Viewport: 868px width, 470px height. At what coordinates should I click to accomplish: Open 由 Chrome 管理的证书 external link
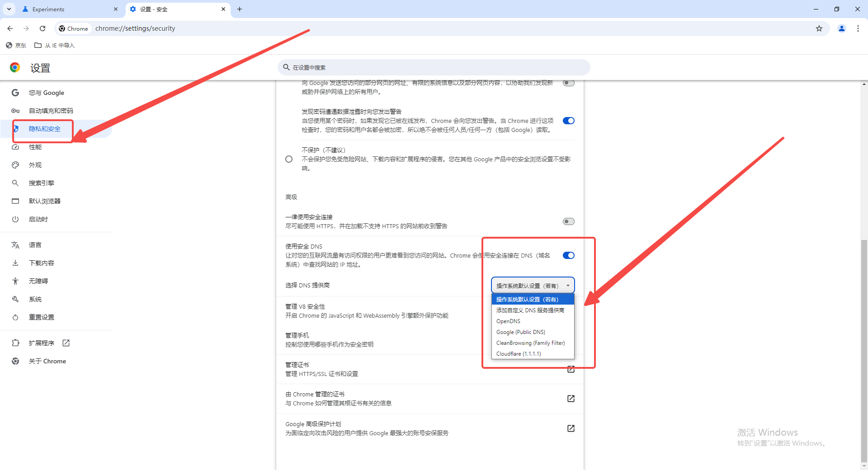571,399
